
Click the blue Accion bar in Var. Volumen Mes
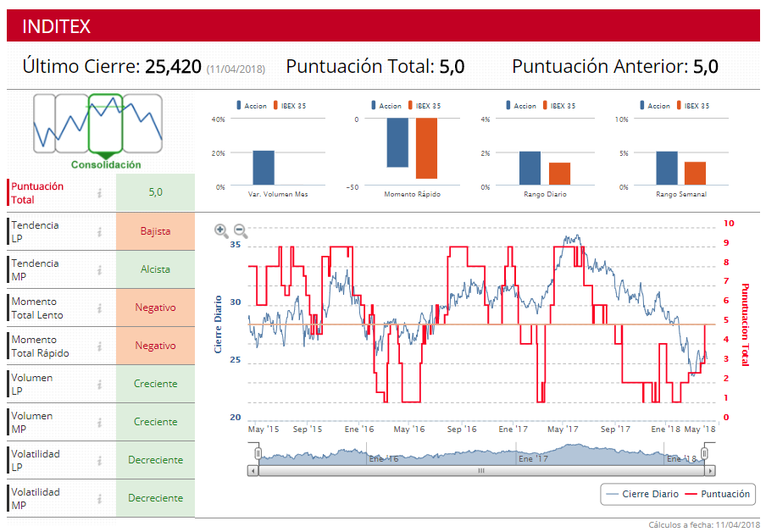[x=264, y=168]
